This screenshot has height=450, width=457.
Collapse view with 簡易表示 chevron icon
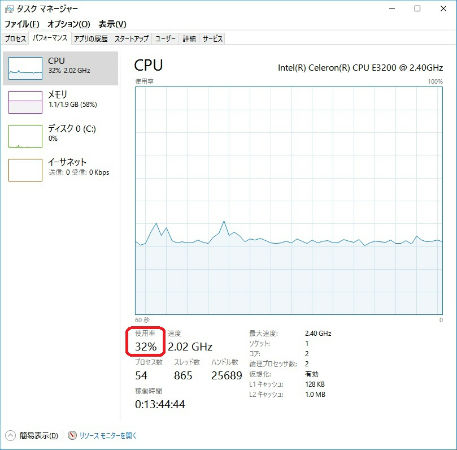coord(10,435)
